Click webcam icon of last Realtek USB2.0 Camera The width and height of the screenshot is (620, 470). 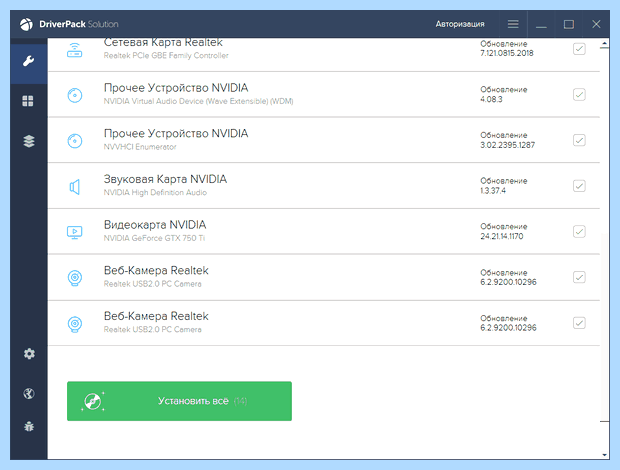pos(75,324)
